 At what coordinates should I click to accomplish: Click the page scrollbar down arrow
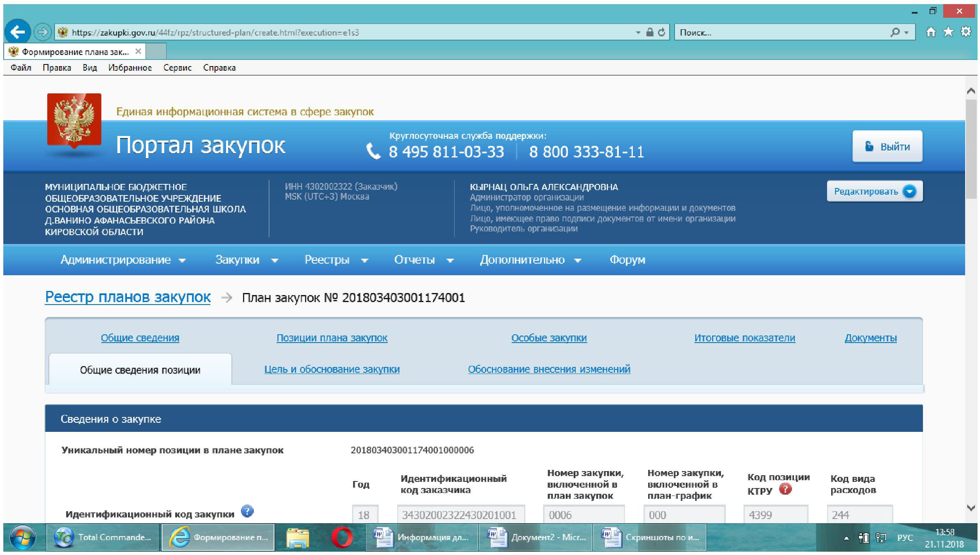(x=971, y=507)
